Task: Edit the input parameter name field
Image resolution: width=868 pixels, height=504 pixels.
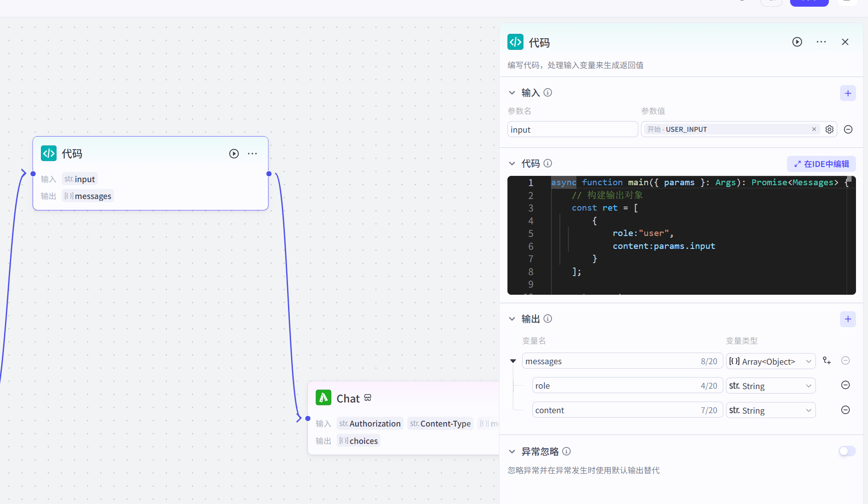Action: pyautogui.click(x=572, y=130)
